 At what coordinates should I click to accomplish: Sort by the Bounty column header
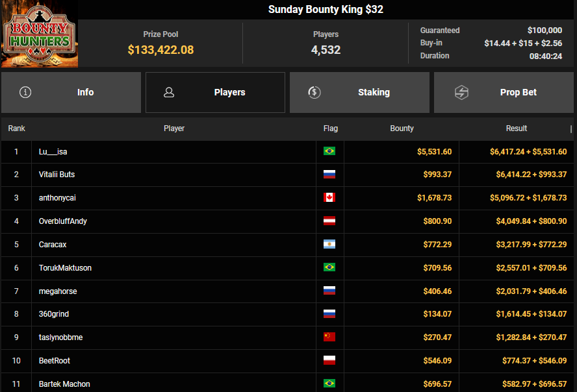[402, 129]
